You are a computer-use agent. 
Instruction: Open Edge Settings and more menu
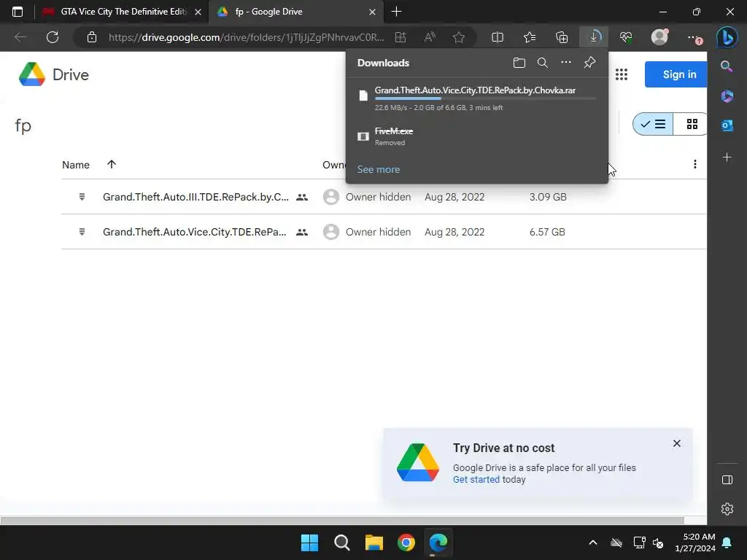click(694, 38)
